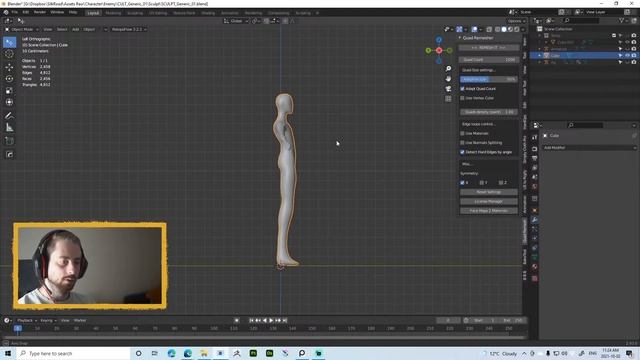Open the Modifier properties wrench tab
The width and height of the screenshot is (640, 360).
pyautogui.click(x=534, y=220)
